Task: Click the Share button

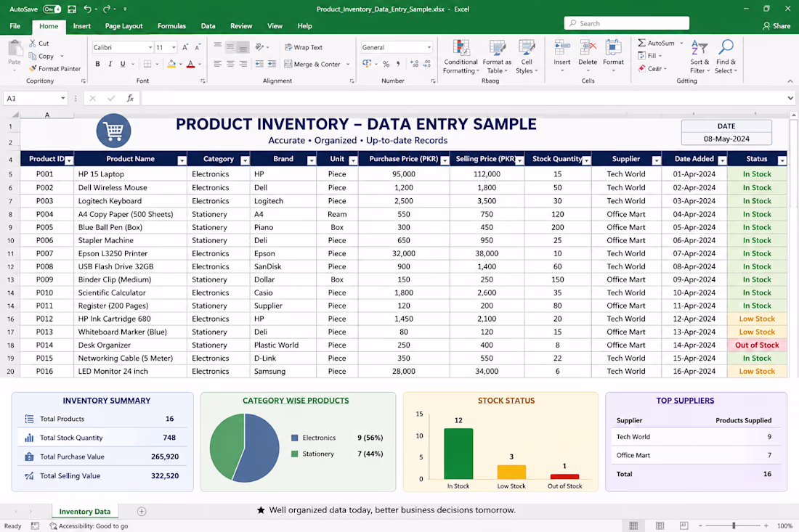Action: pos(776,25)
